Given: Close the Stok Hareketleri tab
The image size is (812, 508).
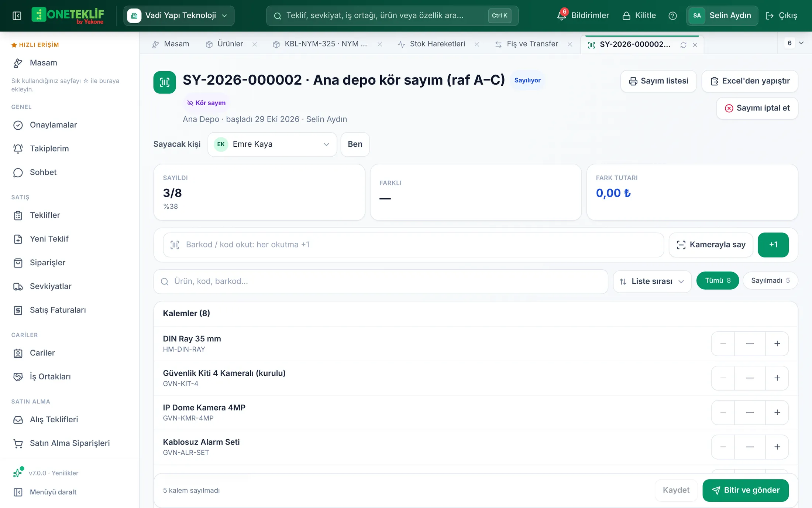Looking at the screenshot, I should 477,44.
